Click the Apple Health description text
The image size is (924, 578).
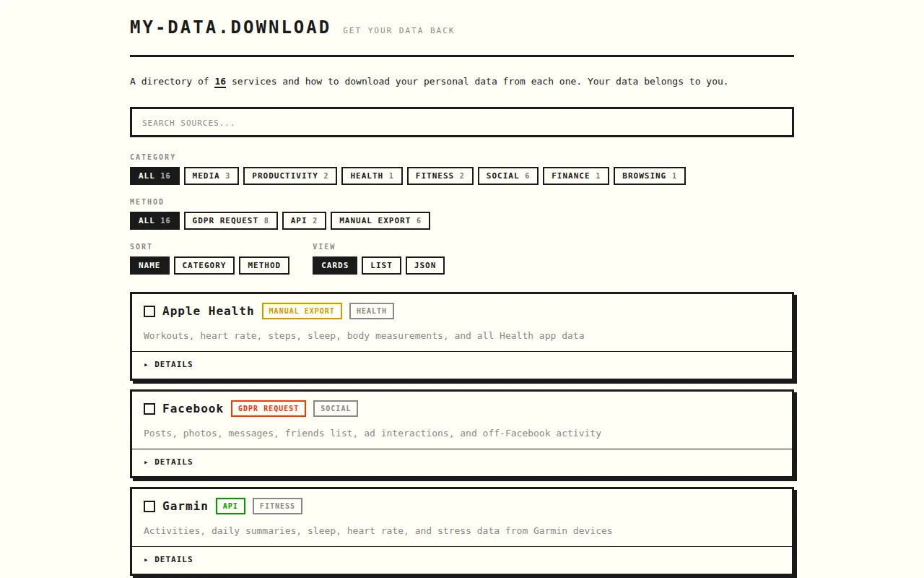coord(364,336)
